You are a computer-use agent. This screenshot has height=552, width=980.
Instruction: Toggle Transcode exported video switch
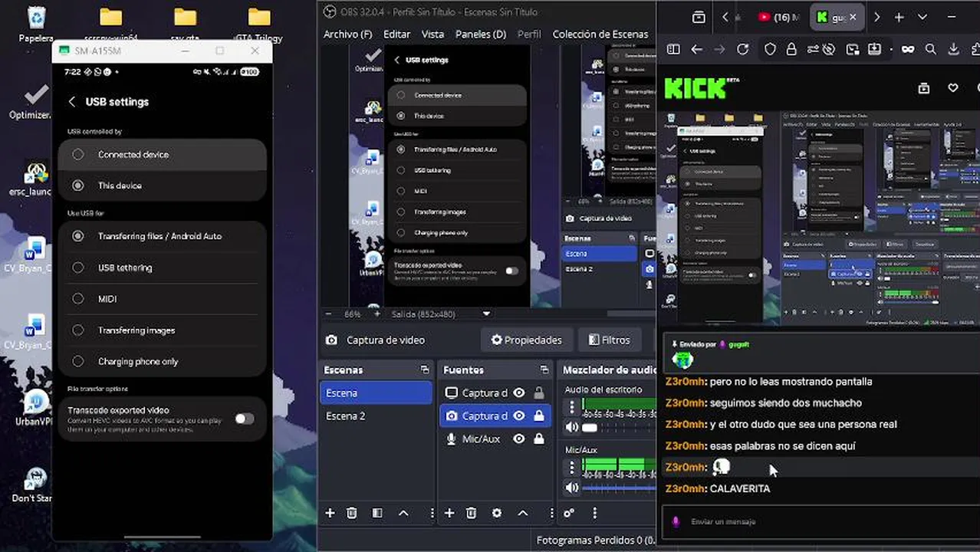pos(244,419)
